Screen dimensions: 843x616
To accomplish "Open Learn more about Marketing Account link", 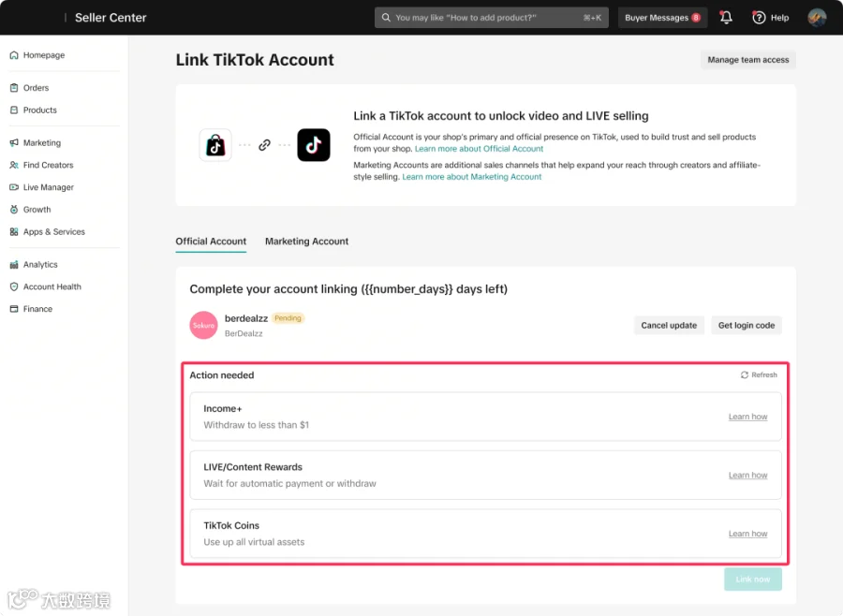I will point(471,176).
